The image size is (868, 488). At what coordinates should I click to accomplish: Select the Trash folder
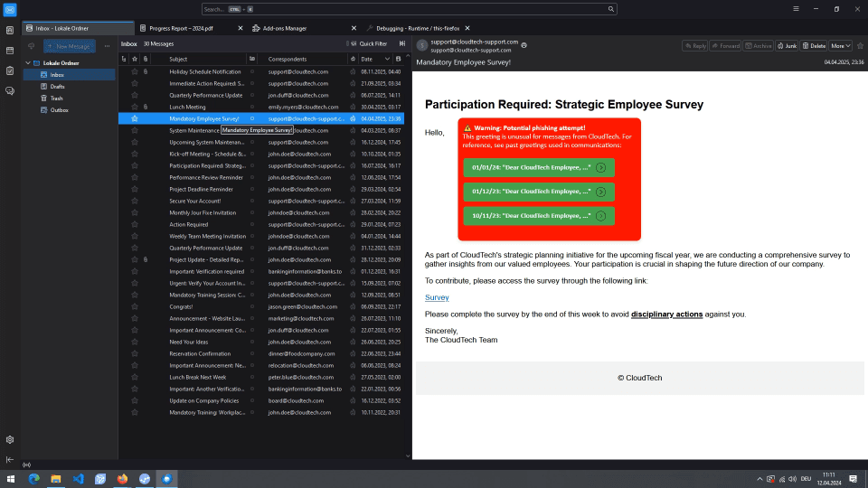(70, 99)
